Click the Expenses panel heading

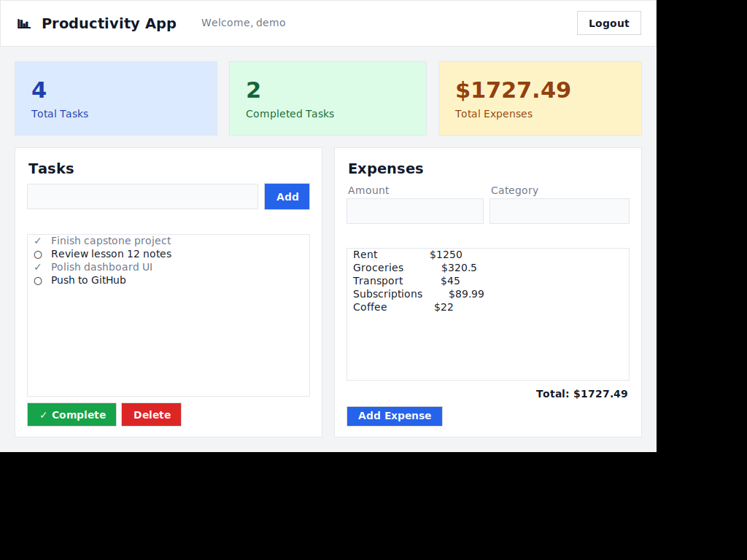click(x=385, y=168)
